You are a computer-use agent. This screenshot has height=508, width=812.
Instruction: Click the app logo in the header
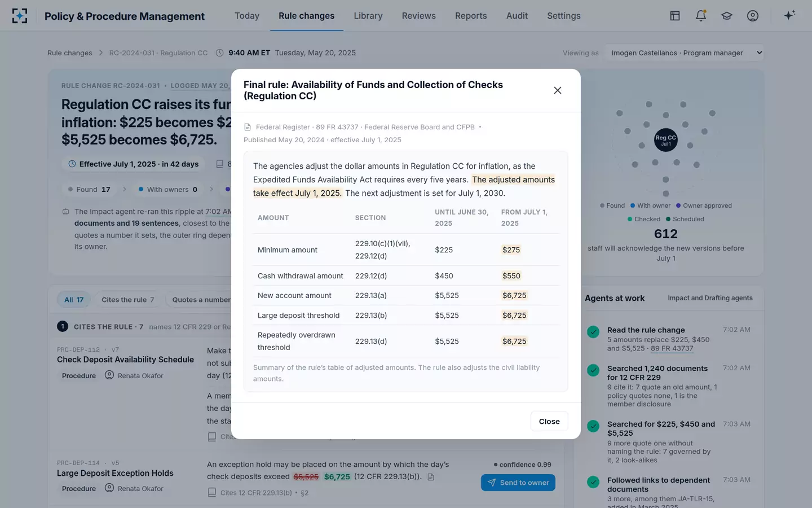[x=20, y=16]
